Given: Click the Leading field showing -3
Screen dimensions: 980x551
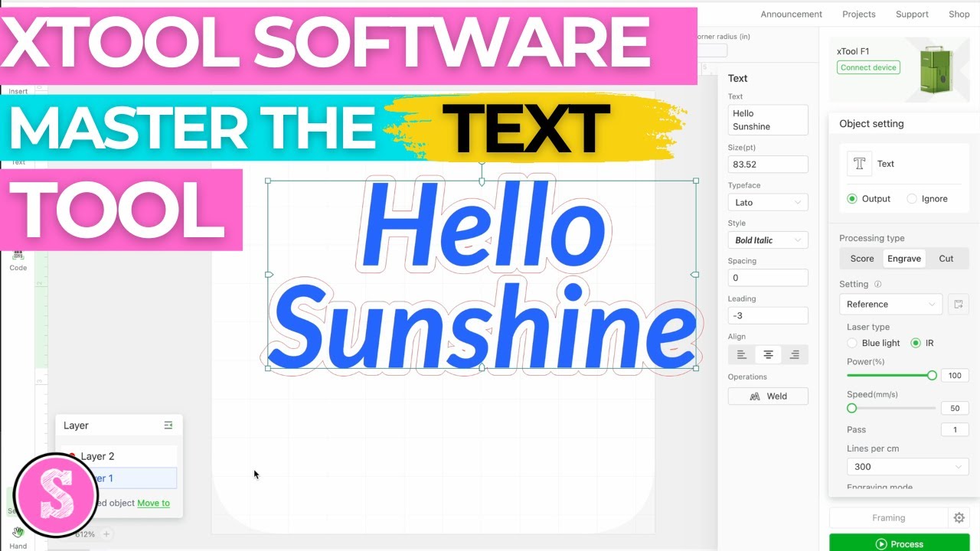Looking at the screenshot, I should tap(768, 315).
